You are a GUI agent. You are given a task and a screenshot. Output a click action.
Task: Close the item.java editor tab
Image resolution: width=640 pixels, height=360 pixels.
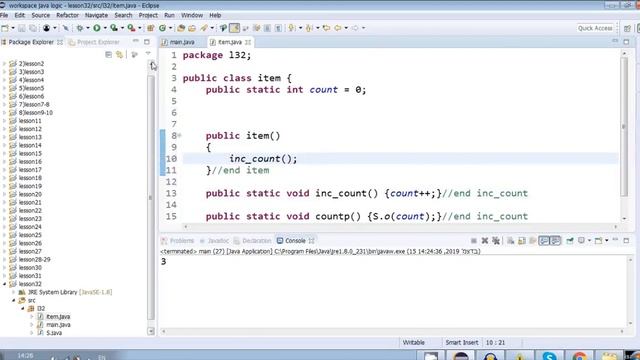pos(248,42)
